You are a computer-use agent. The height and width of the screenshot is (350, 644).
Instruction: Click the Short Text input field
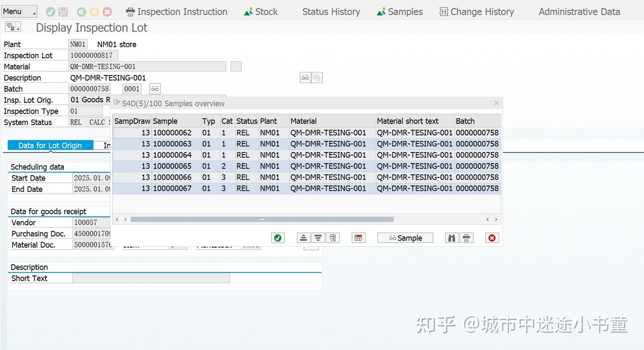pos(151,278)
